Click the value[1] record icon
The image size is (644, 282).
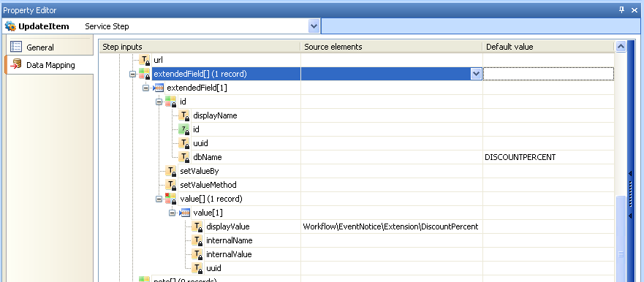(x=185, y=213)
